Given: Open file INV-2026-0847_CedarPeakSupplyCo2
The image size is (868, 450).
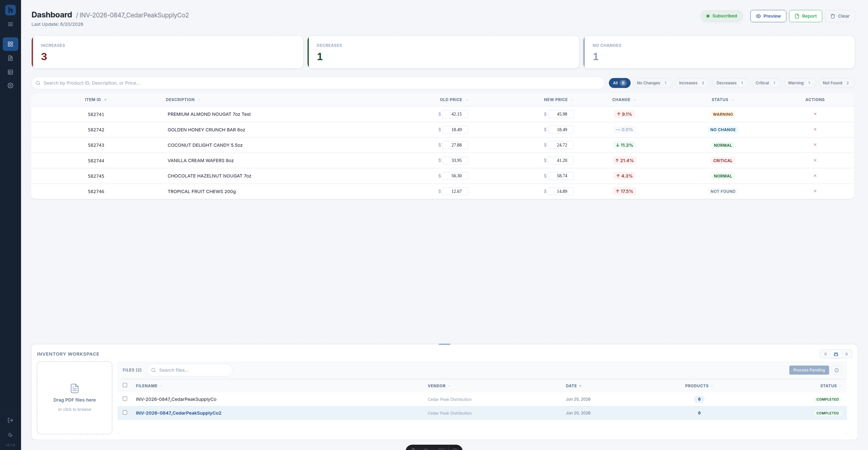Looking at the screenshot, I should click(x=179, y=413).
